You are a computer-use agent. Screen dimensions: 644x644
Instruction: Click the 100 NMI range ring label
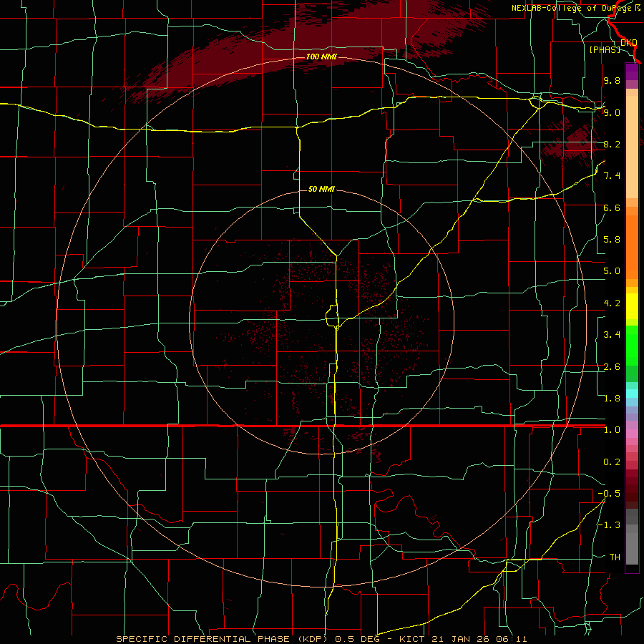point(321,57)
